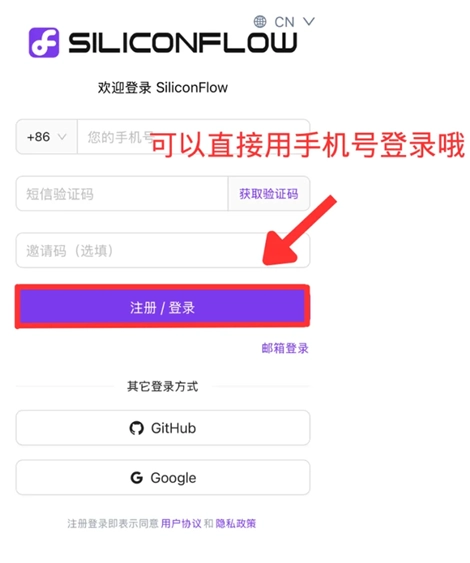The image size is (470, 563).
Task: Click the 其它登录方式 divider label
Action: (162, 386)
